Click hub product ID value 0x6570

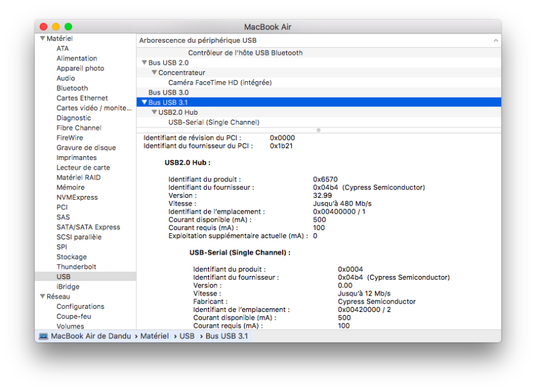[x=325, y=180]
